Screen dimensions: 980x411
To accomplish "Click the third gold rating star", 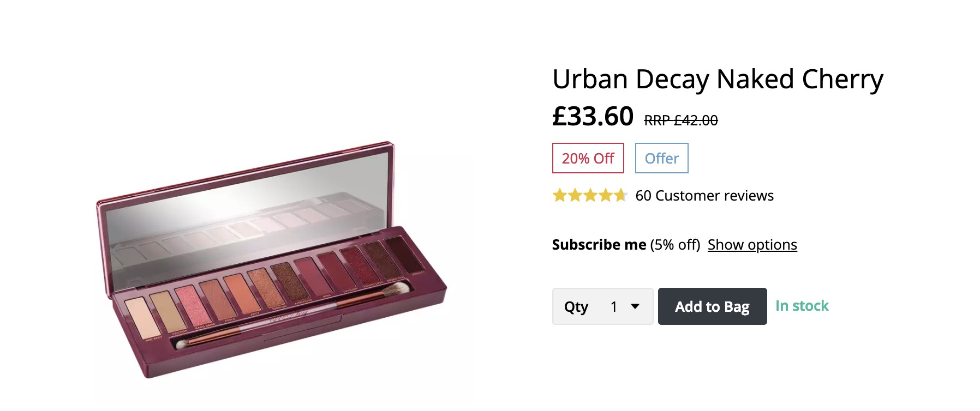I will pos(590,195).
